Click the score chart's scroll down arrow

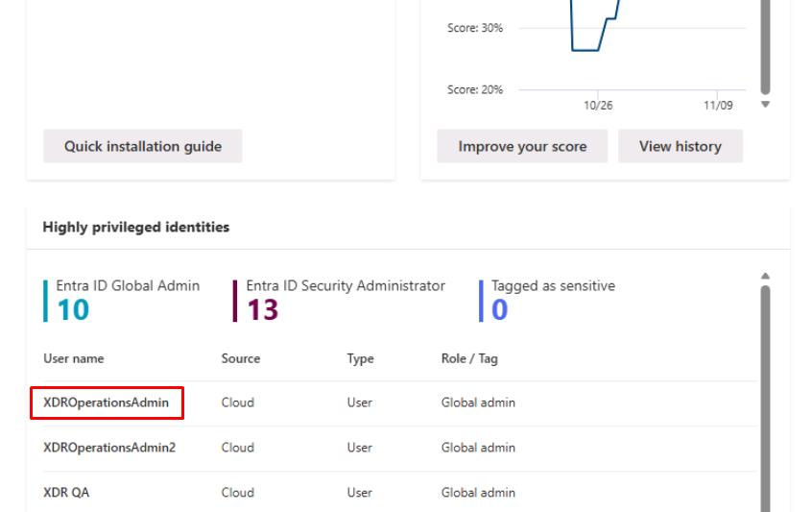(x=765, y=104)
